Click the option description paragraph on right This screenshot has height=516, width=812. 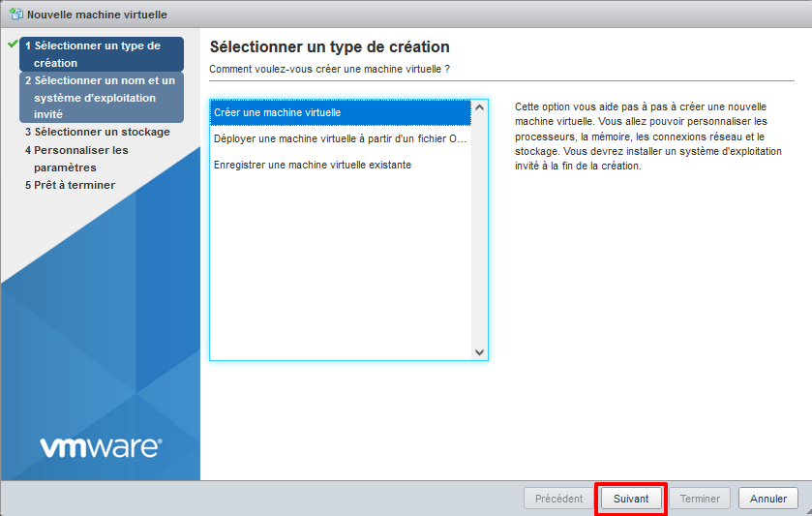point(650,136)
